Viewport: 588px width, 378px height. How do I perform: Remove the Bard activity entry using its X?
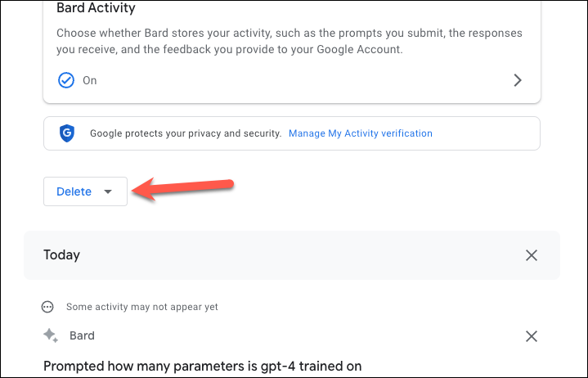click(x=532, y=336)
